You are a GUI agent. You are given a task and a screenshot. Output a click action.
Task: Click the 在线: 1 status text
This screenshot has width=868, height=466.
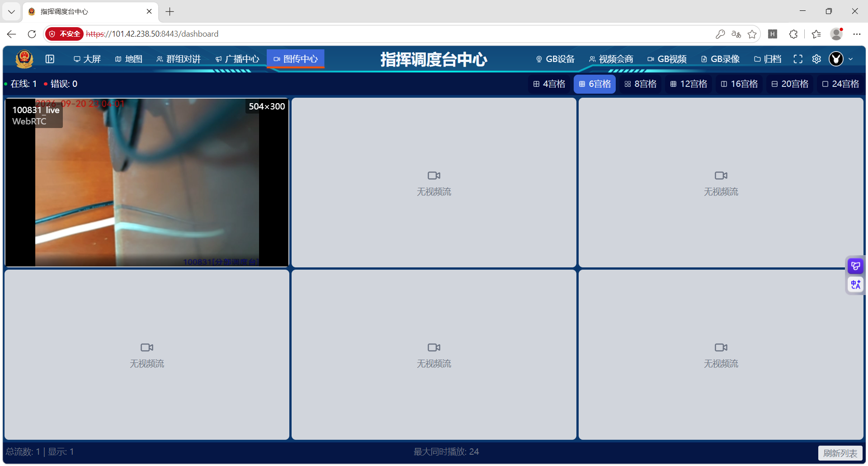coord(24,84)
